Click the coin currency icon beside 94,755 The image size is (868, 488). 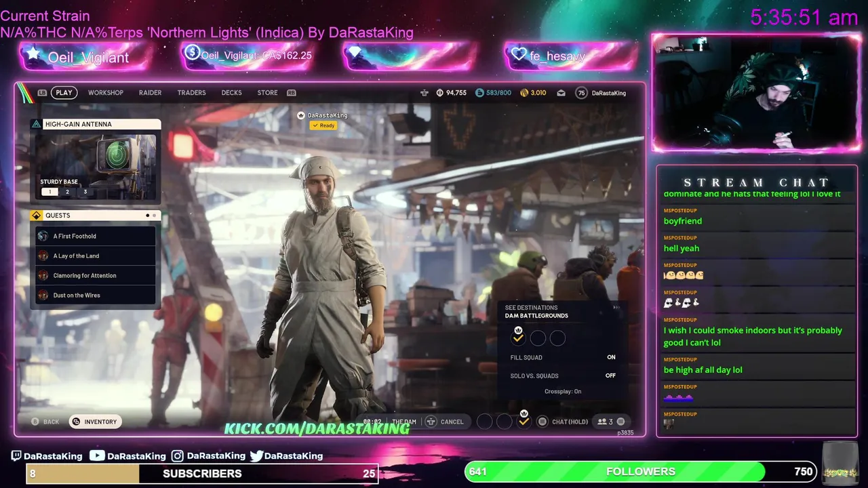point(439,93)
